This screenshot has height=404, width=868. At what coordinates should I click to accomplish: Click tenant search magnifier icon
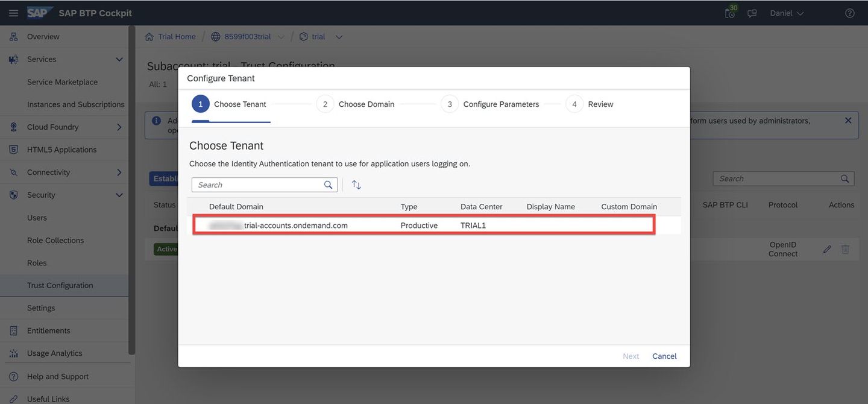tap(328, 185)
